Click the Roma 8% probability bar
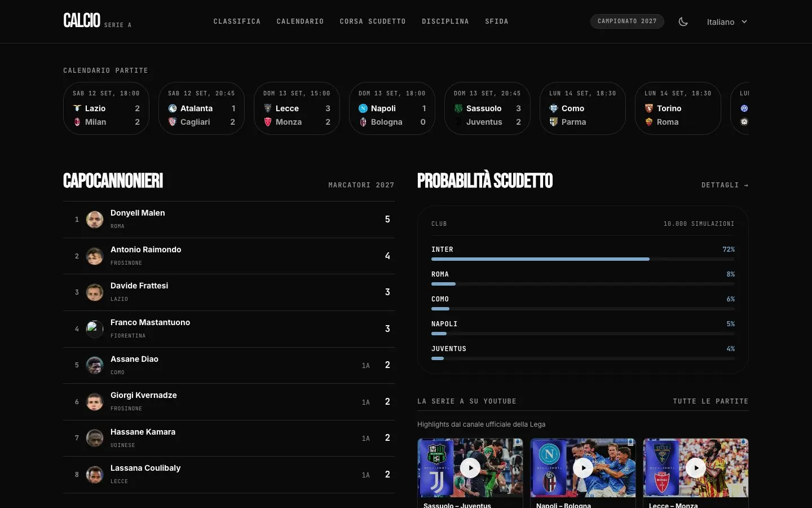812x508 pixels. coord(583,284)
